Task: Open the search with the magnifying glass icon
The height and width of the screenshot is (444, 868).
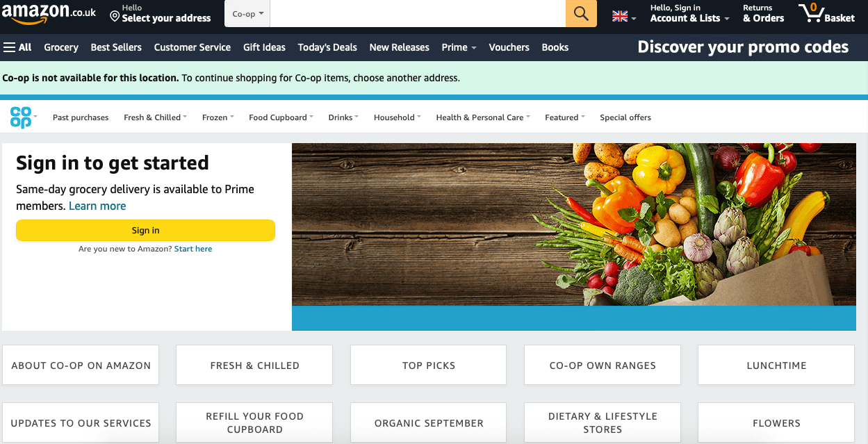Action: tap(581, 13)
